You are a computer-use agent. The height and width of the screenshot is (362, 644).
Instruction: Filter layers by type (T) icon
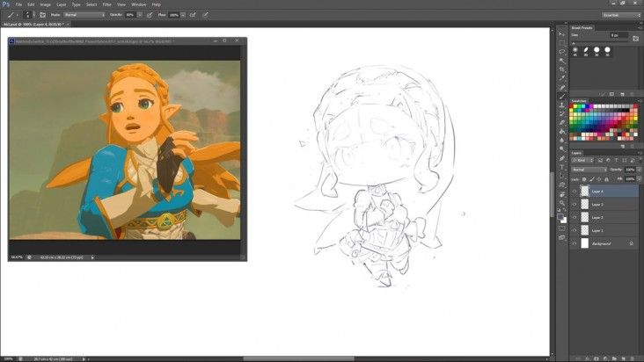point(616,160)
